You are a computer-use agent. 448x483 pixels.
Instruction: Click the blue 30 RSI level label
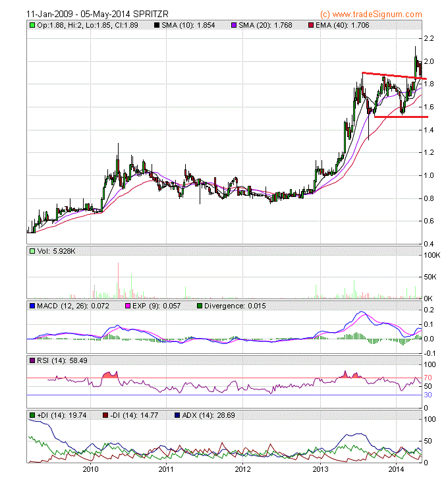[428, 395]
